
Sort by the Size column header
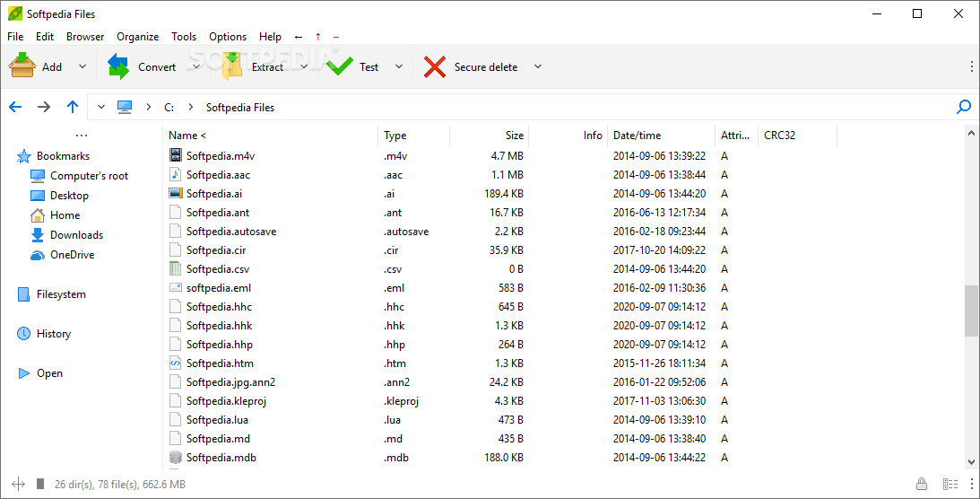(x=489, y=135)
